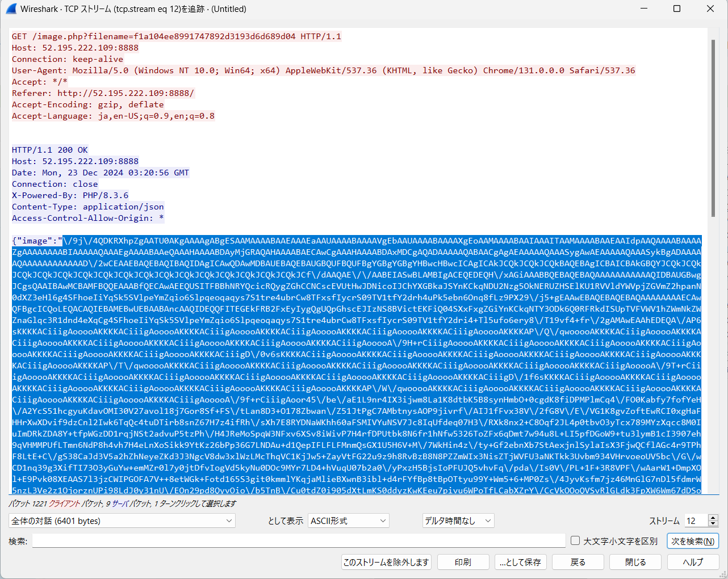Click the Referer header line
The width and height of the screenshot is (728, 579).
coord(103,93)
